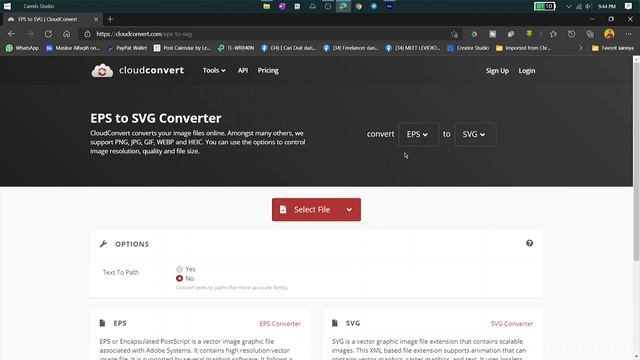Open the API menu item
Screen dimensions: 640x360
[x=243, y=71]
